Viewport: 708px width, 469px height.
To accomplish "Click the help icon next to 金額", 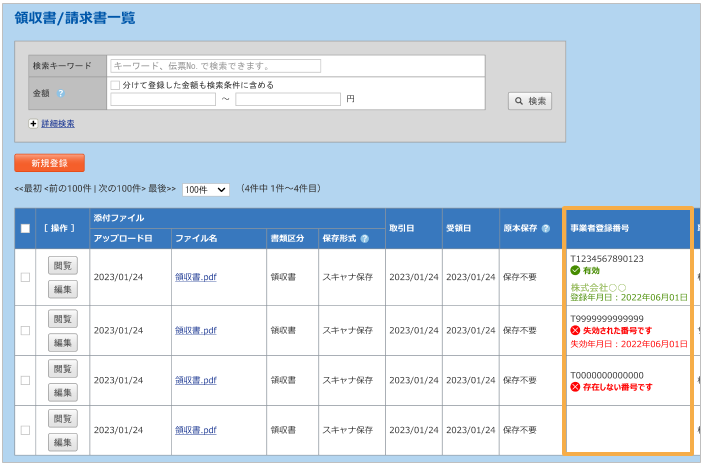I will [61, 93].
